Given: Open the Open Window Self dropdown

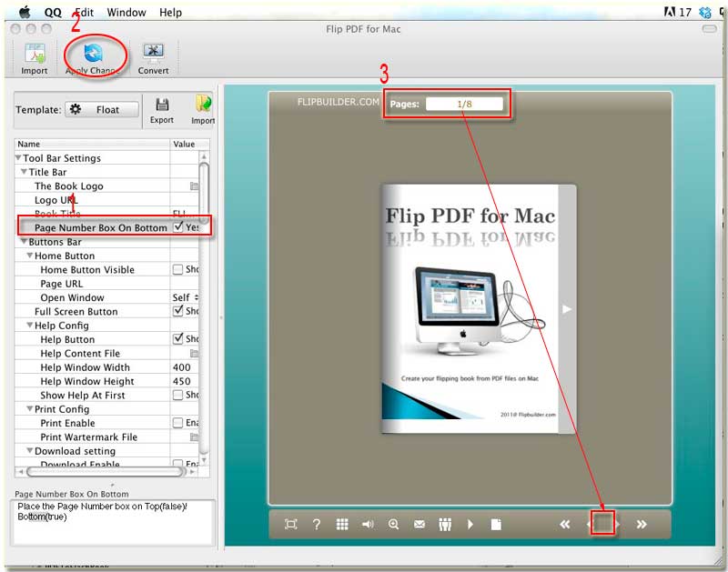Looking at the screenshot, I should pyautogui.click(x=185, y=297).
